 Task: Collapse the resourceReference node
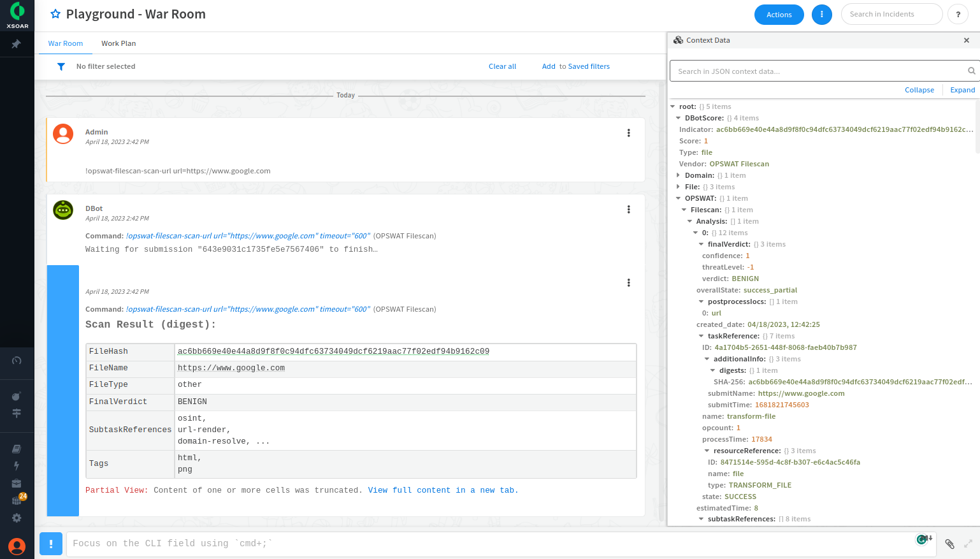[x=707, y=451]
